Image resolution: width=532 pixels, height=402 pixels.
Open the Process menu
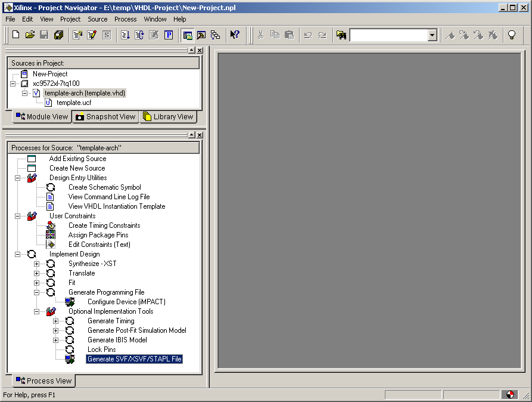(125, 19)
